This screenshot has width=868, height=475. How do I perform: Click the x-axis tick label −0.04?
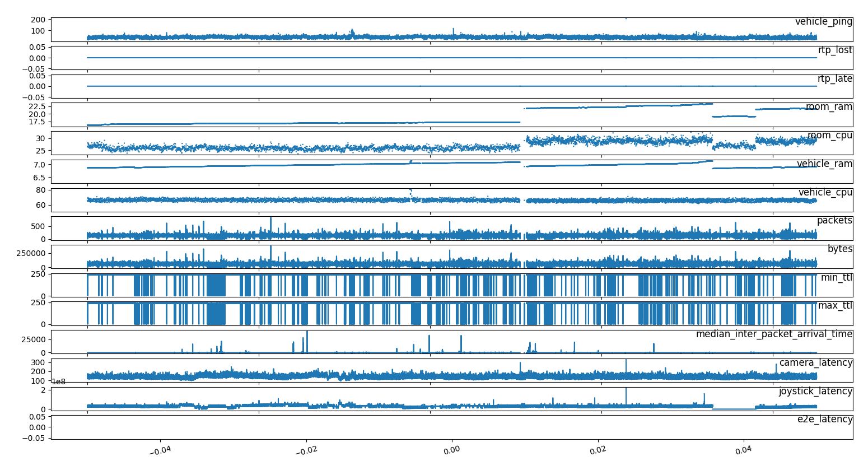(160, 450)
